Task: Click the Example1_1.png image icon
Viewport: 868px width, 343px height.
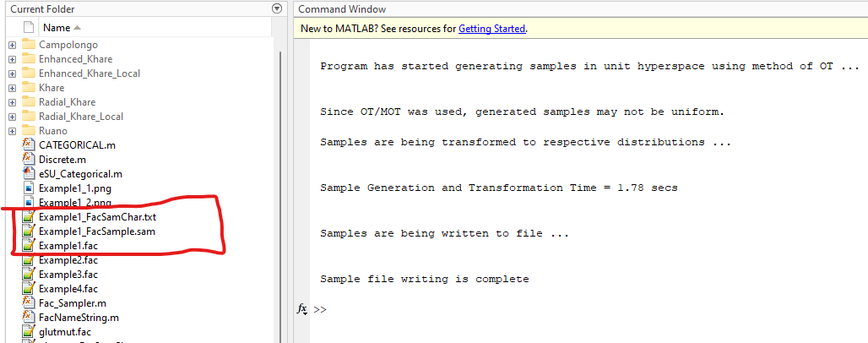Action: [x=27, y=188]
